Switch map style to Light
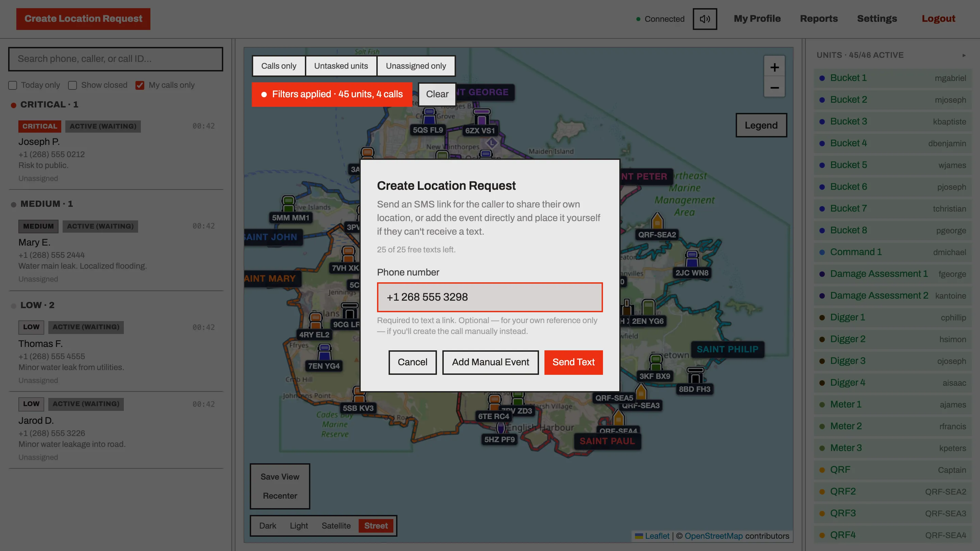The image size is (980, 551). click(299, 525)
